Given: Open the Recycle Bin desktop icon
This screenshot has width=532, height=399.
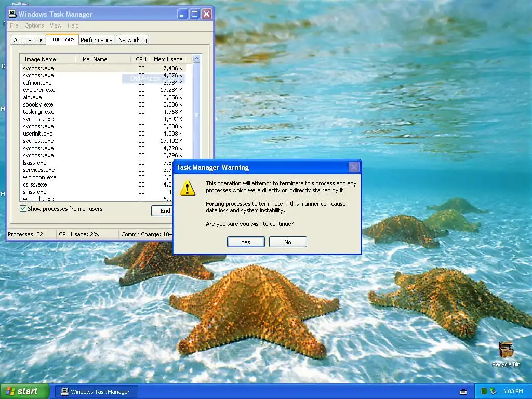Looking at the screenshot, I should click(506, 354).
